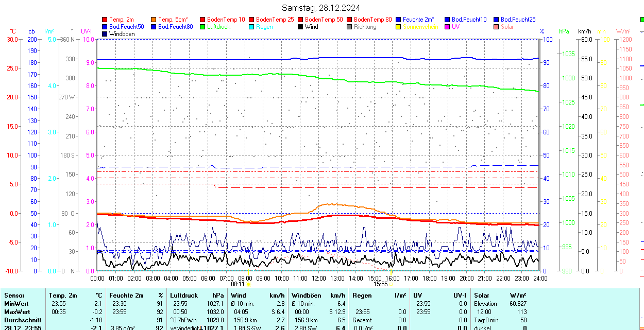Click the 'Durchschnitt' row label
The width and height of the screenshot is (644, 330).
click(x=23, y=320)
